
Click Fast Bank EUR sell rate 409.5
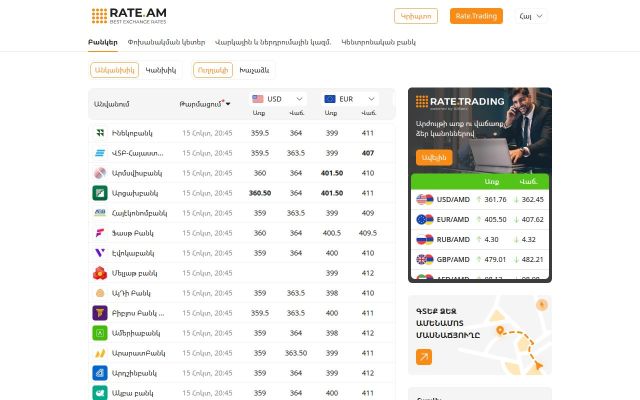368,233
